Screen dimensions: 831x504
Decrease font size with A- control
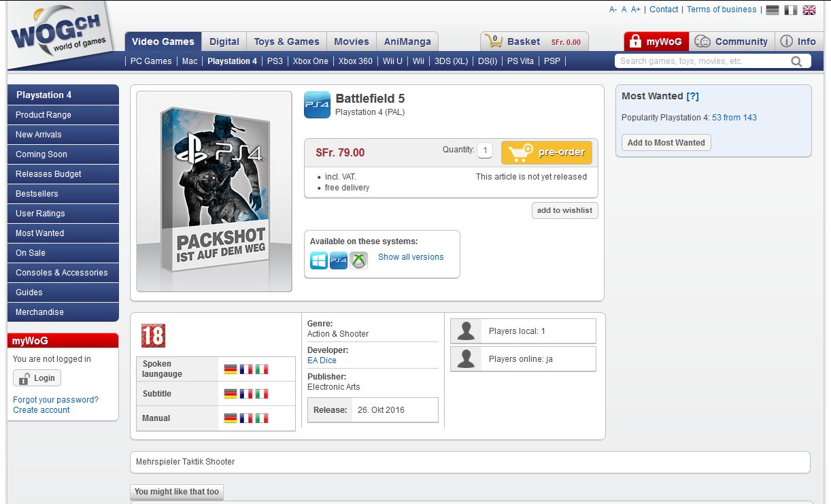pos(613,10)
